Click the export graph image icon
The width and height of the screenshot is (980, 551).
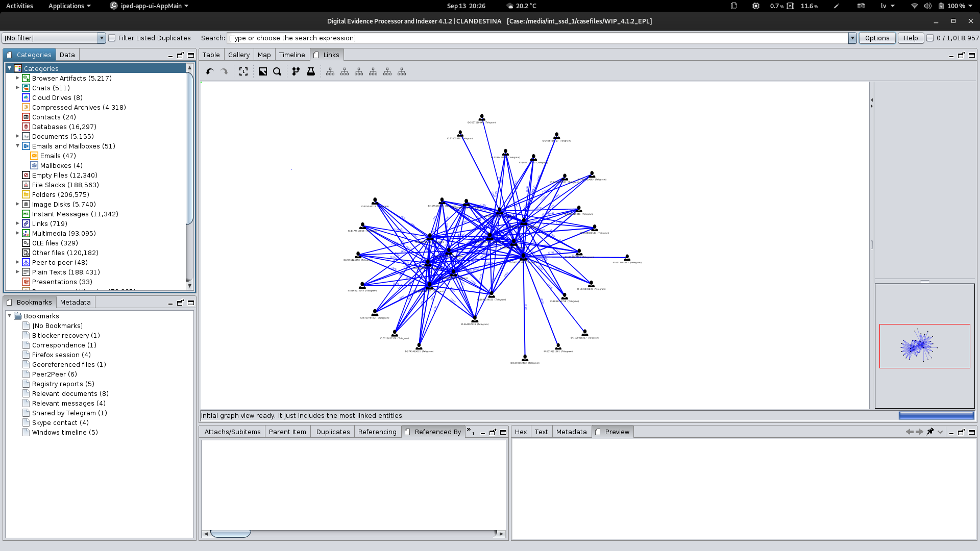tap(263, 72)
